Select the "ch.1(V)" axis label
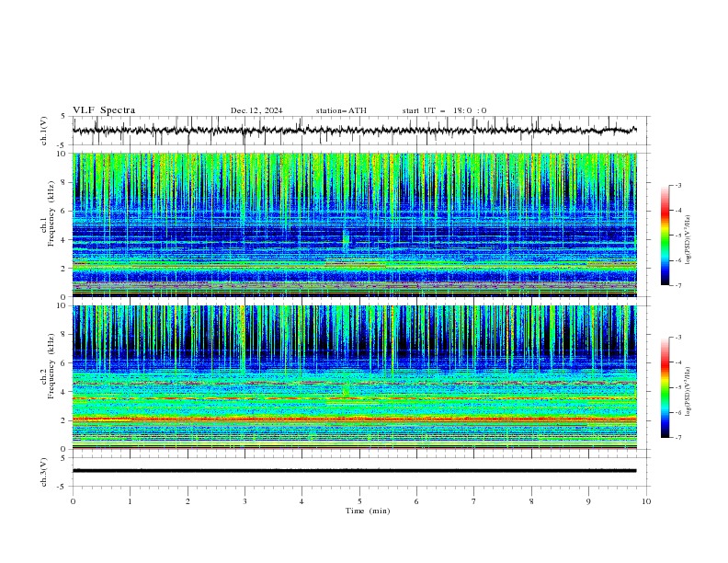This screenshot has width=728, height=563. coord(44,131)
